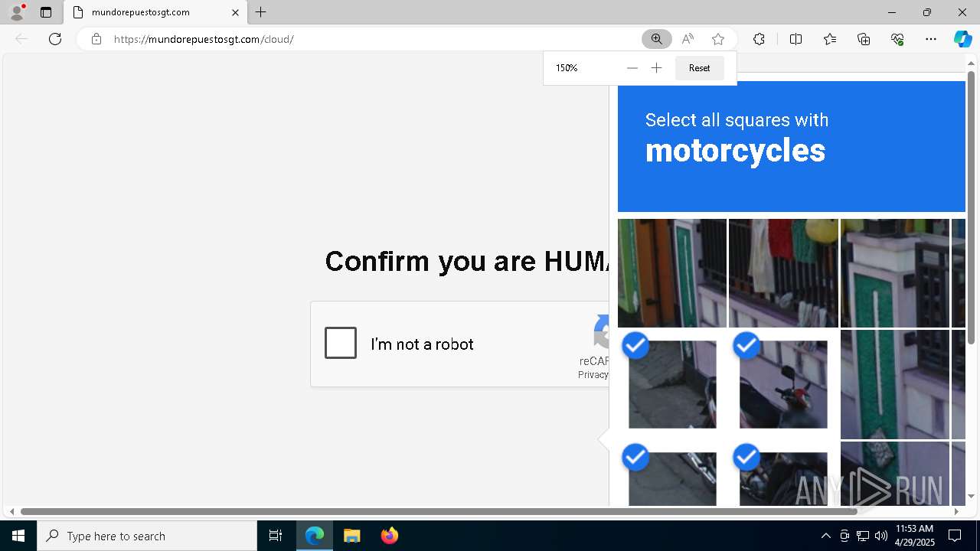Screen dimensions: 980x551
Task: Click horizontal scrollbar left arrow
Action: pyautogui.click(x=11, y=511)
